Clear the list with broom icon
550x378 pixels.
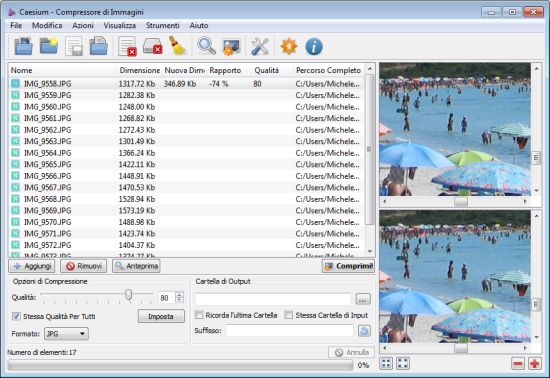coord(177,46)
